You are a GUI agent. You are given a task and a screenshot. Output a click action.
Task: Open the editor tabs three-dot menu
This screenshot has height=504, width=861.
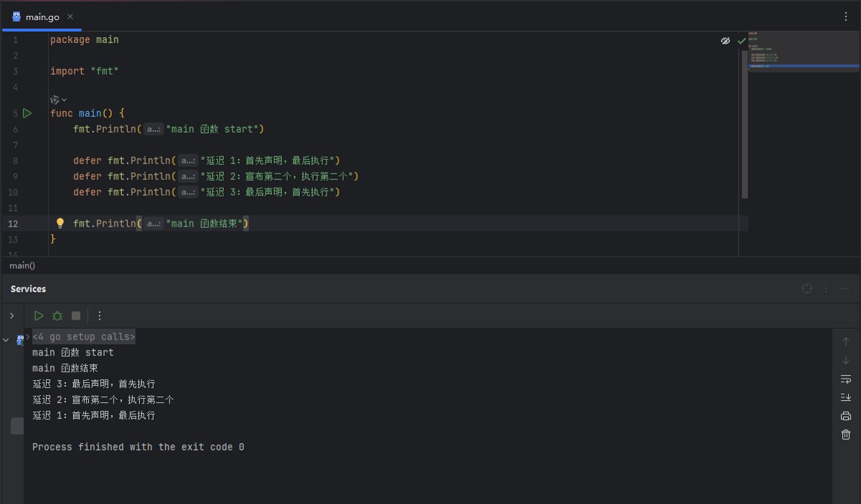tap(846, 16)
